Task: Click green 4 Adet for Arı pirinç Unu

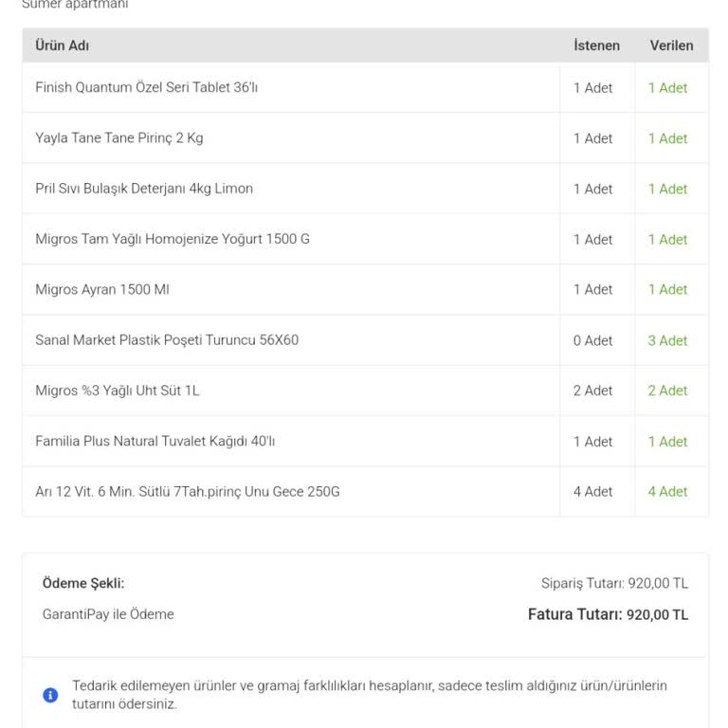Action: (x=667, y=491)
